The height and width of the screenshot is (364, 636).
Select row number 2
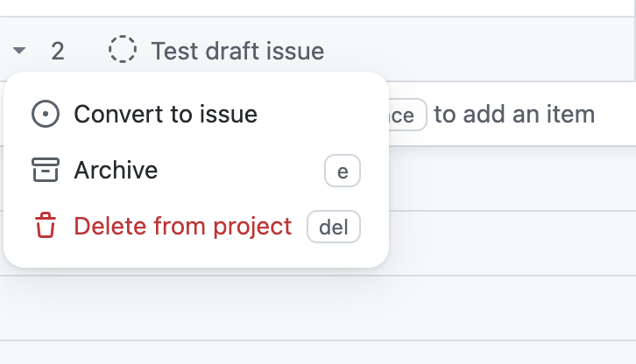(58, 51)
